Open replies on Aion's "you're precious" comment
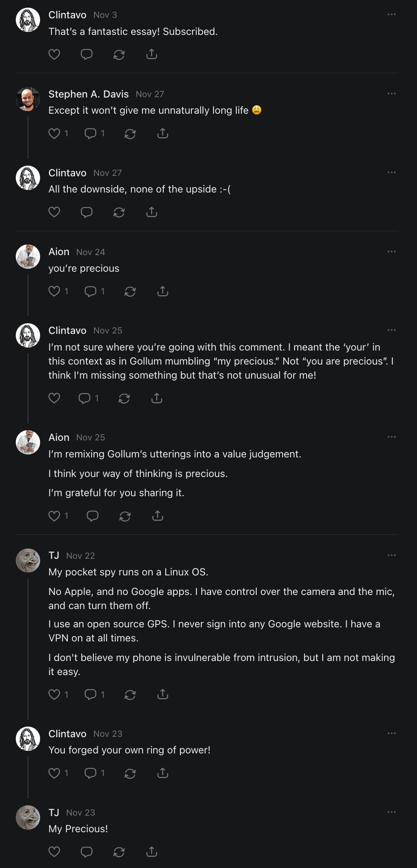Viewport: 417px width, 868px height. 90,291
